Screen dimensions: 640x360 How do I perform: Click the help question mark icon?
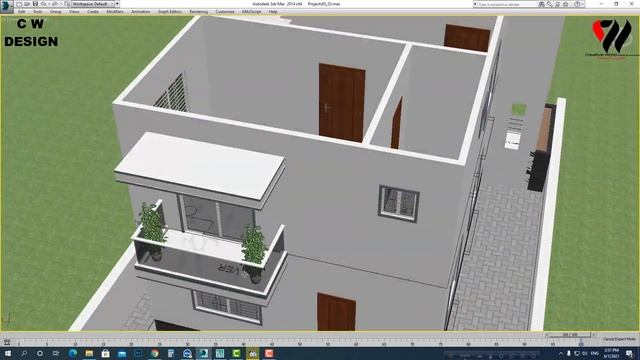point(577,4)
